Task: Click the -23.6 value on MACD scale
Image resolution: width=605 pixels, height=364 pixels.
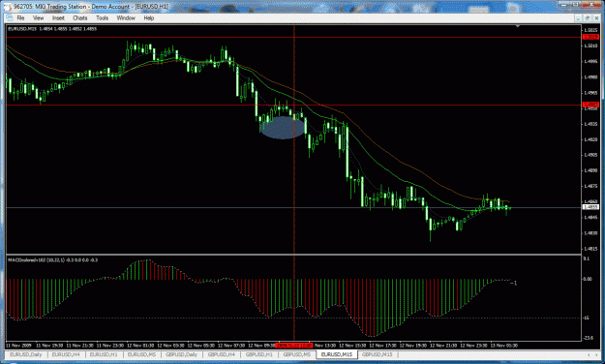Action: tap(588, 338)
